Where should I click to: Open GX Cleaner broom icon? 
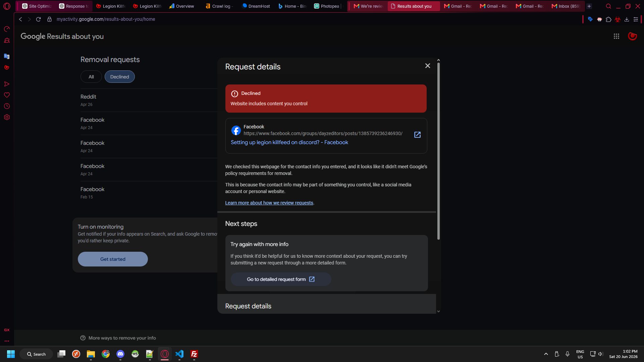click(x=7, y=41)
